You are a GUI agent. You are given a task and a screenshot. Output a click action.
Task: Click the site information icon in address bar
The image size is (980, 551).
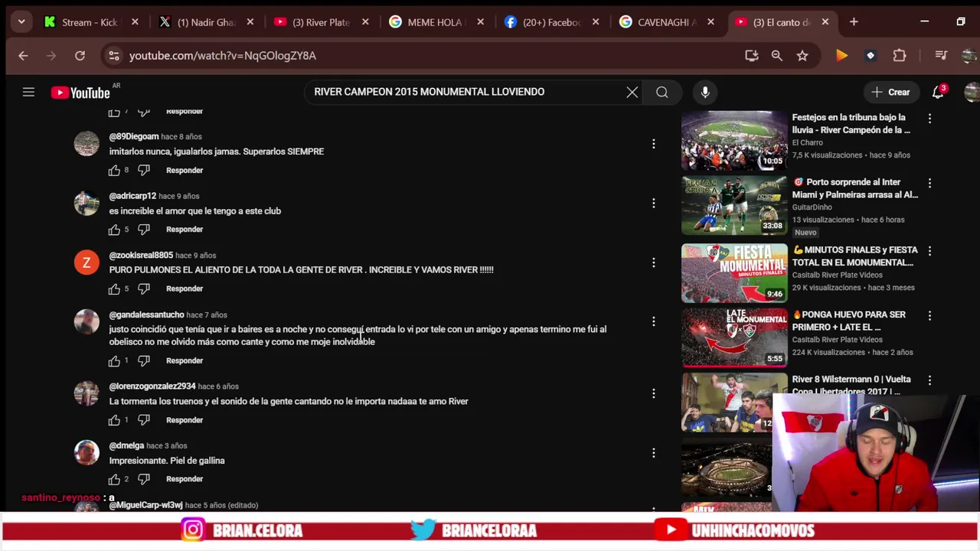pos(114,55)
